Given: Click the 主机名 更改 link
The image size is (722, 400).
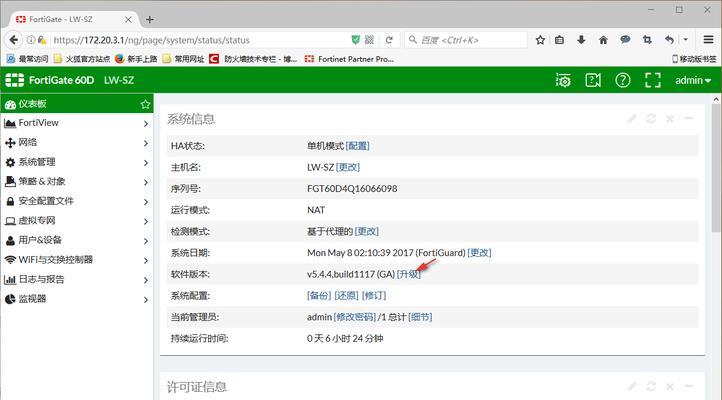Looking at the screenshot, I should tap(348, 167).
